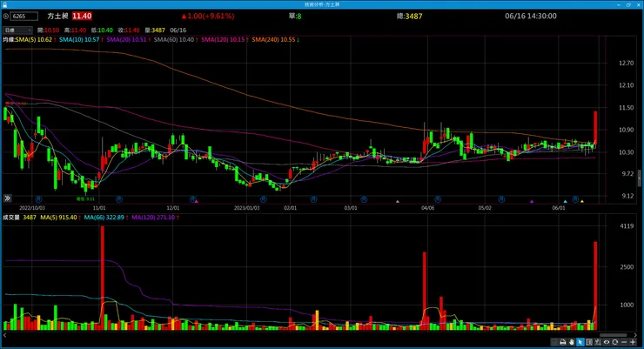Screen dimensions: 644x349
Task: Click the split-columns layout icon
Action: 589,342
